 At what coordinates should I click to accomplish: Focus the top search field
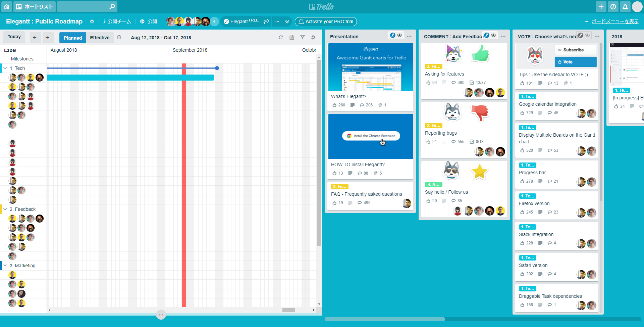[87, 7]
